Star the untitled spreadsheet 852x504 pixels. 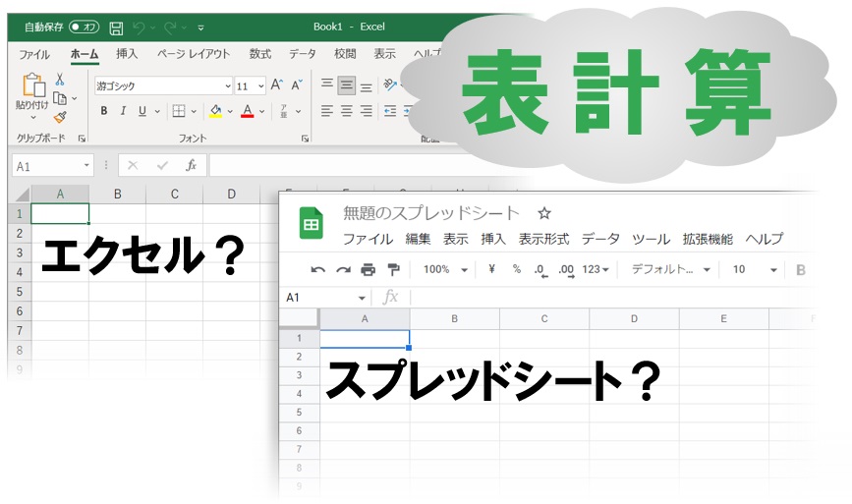pos(544,213)
